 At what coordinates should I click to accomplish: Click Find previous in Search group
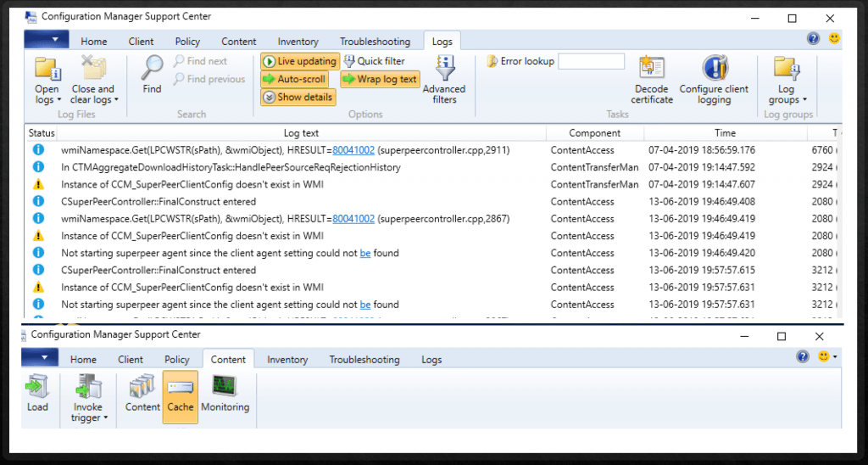coord(209,79)
